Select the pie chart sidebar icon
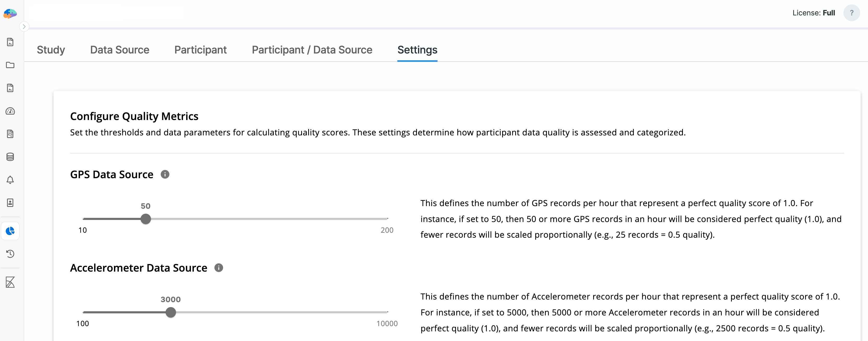This screenshot has width=868, height=341. pyautogui.click(x=10, y=231)
